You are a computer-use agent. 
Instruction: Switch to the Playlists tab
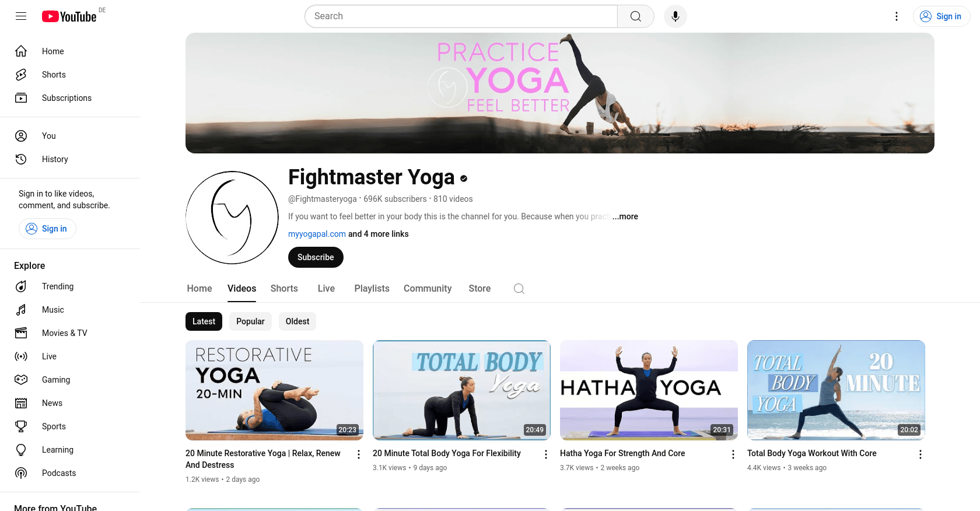pos(372,289)
